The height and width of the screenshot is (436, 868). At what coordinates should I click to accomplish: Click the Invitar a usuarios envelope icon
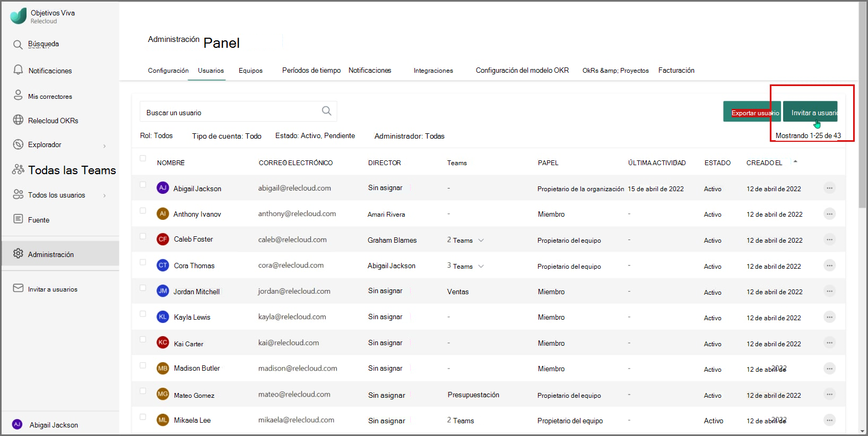pos(18,288)
